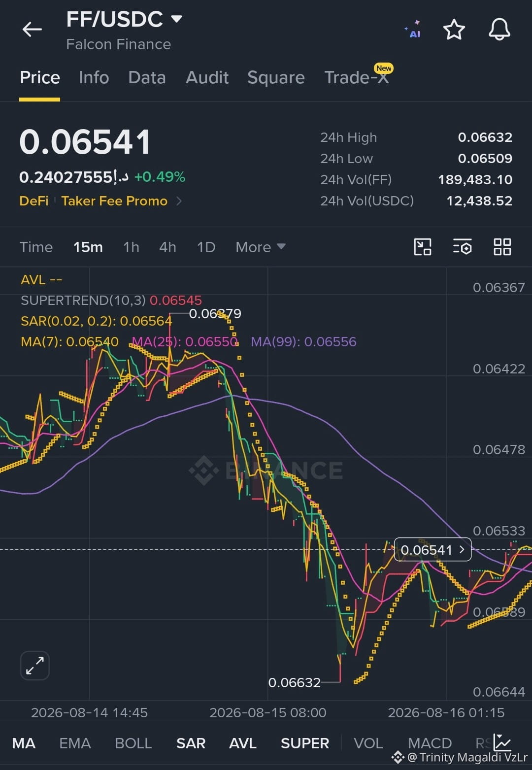Tap the 0.06632 chart marker
Viewport: 532px width, 770px height.
[x=294, y=682]
